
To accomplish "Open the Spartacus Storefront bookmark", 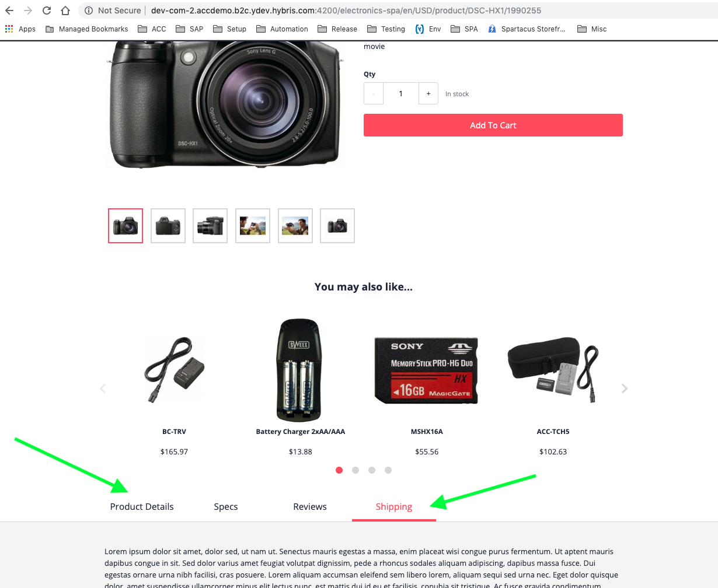I will click(x=527, y=29).
